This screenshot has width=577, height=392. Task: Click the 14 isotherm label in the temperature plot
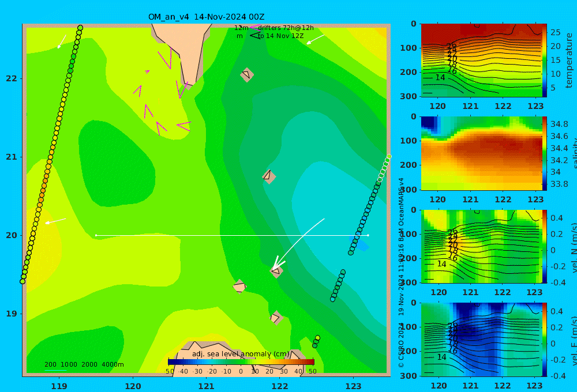(440, 78)
